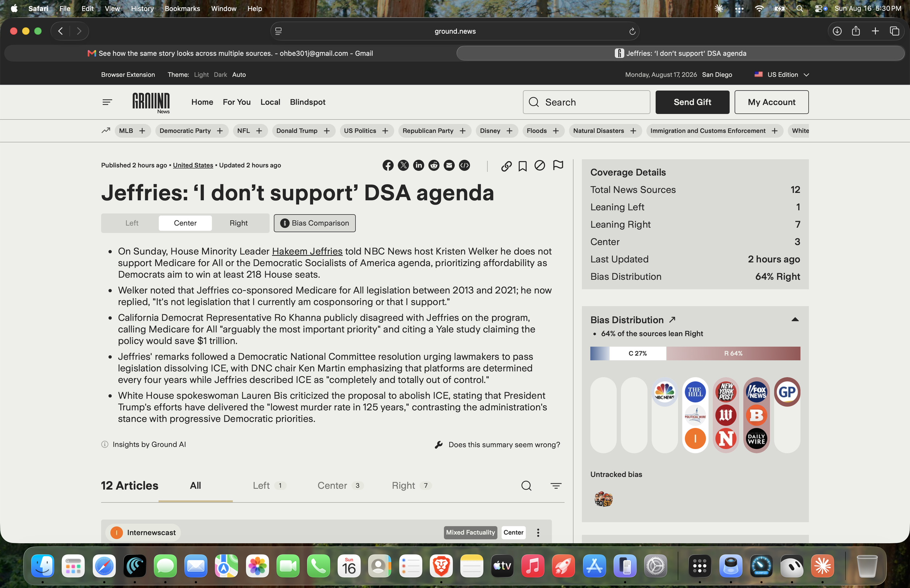Click the Send Gift button

(x=692, y=102)
